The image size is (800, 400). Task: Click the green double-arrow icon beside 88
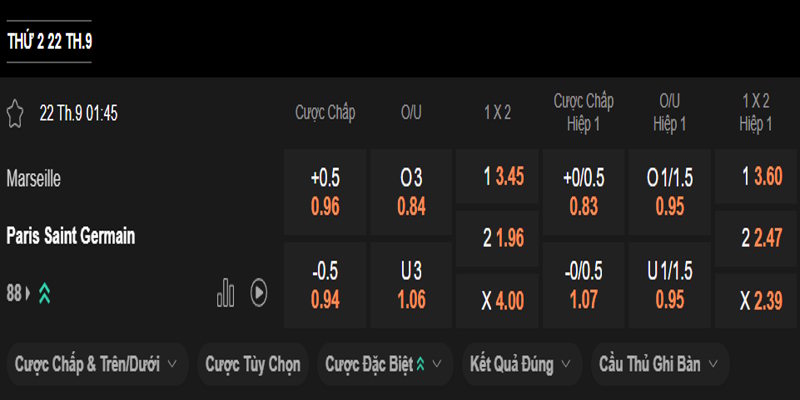45,293
